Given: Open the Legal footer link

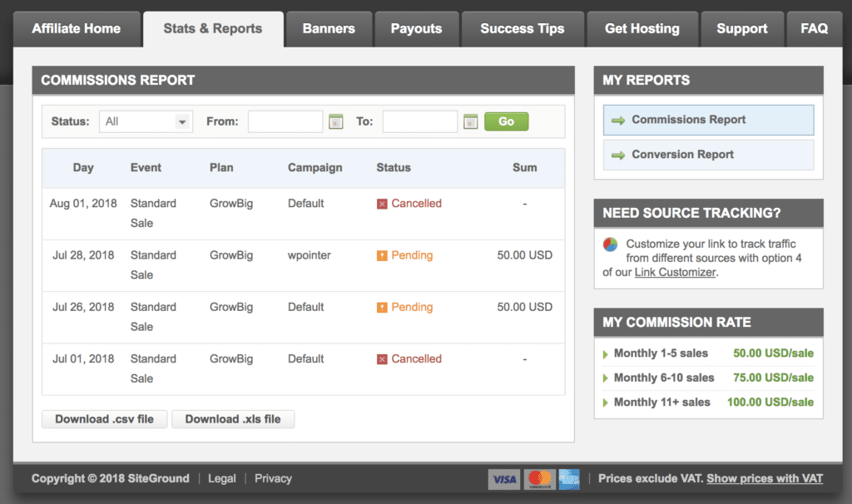Looking at the screenshot, I should (x=221, y=478).
